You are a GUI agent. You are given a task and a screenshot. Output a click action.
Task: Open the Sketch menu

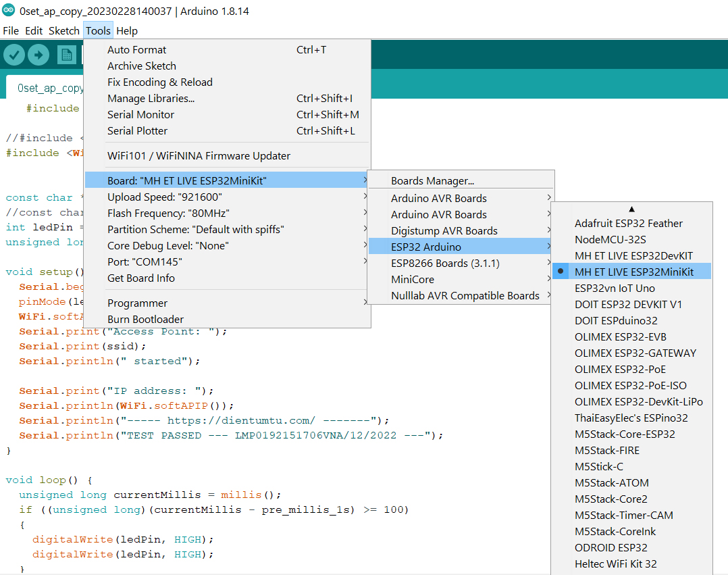click(x=64, y=30)
